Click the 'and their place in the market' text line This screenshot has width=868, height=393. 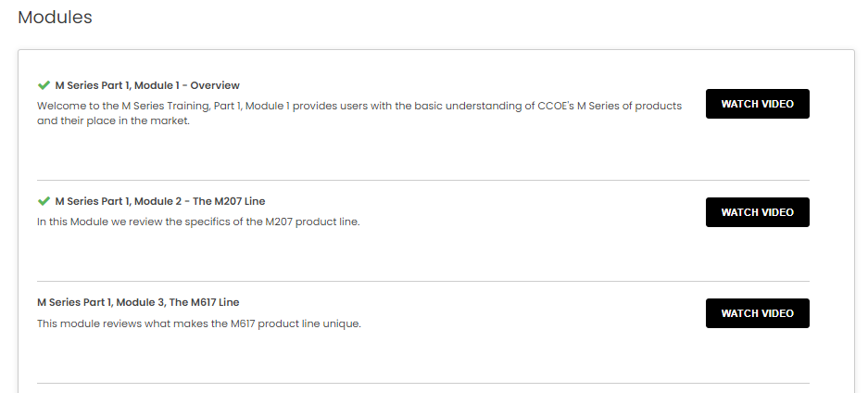[113, 120]
